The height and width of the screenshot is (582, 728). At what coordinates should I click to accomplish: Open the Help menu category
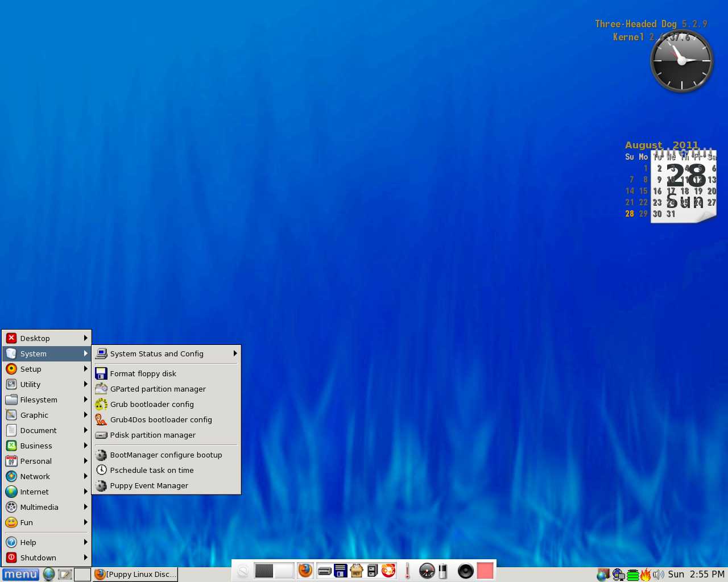(x=47, y=542)
